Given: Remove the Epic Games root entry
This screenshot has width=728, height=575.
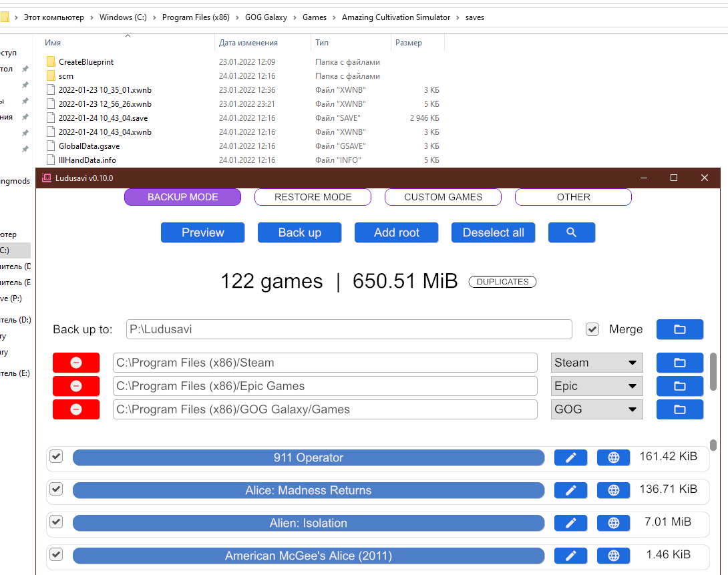Looking at the screenshot, I should tap(76, 386).
